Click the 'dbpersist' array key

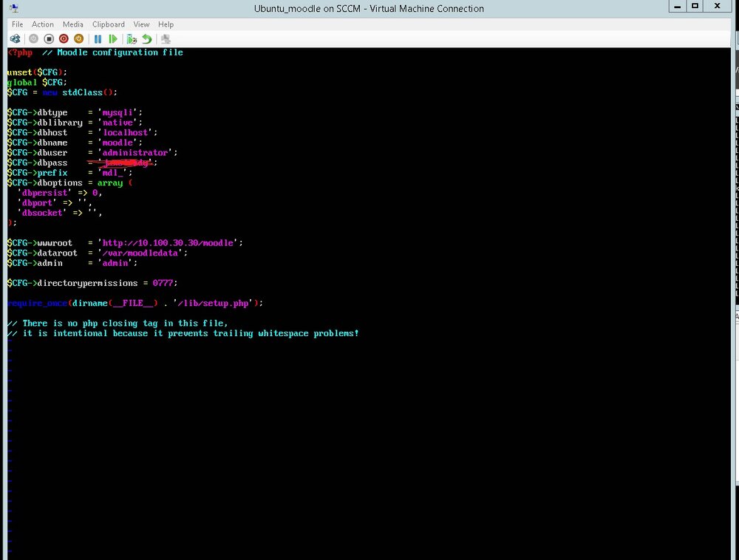click(45, 193)
